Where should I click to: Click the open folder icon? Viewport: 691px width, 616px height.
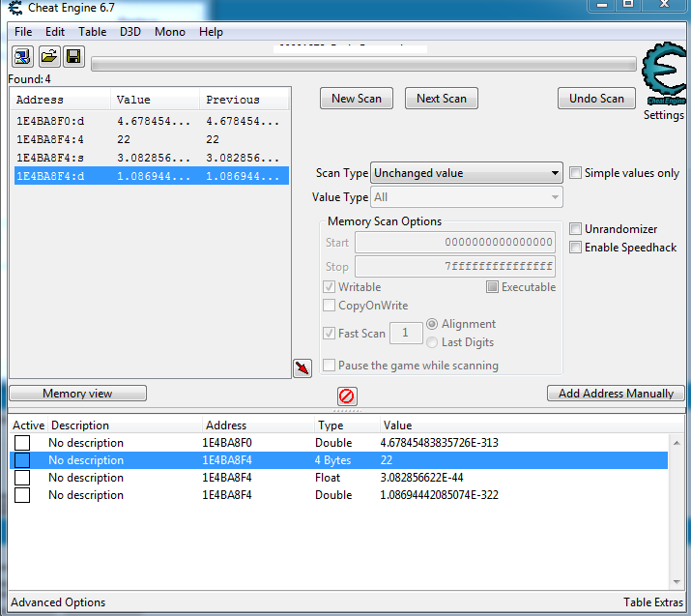[x=48, y=56]
